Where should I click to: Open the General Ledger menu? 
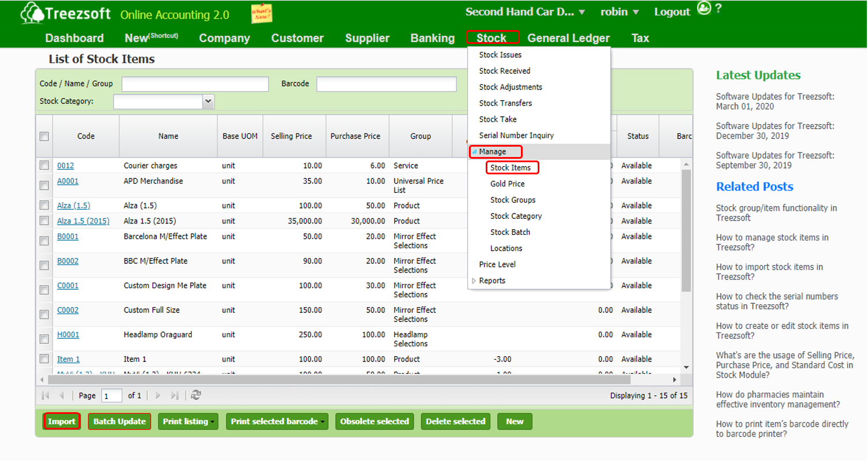pyautogui.click(x=569, y=38)
